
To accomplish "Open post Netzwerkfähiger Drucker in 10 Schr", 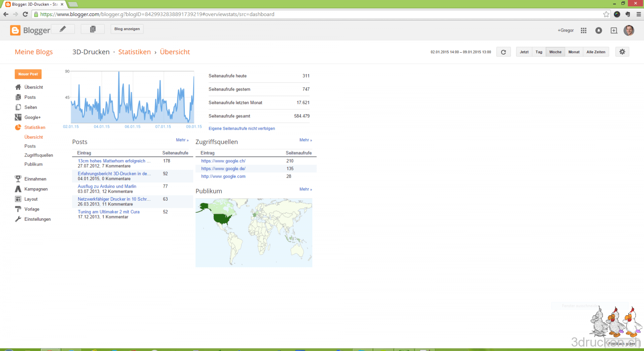I will click(x=114, y=199).
